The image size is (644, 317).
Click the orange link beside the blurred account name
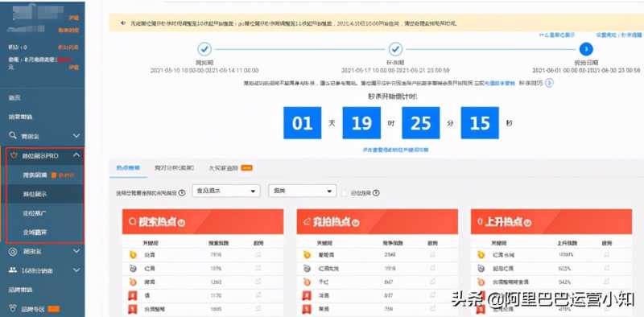74,18
